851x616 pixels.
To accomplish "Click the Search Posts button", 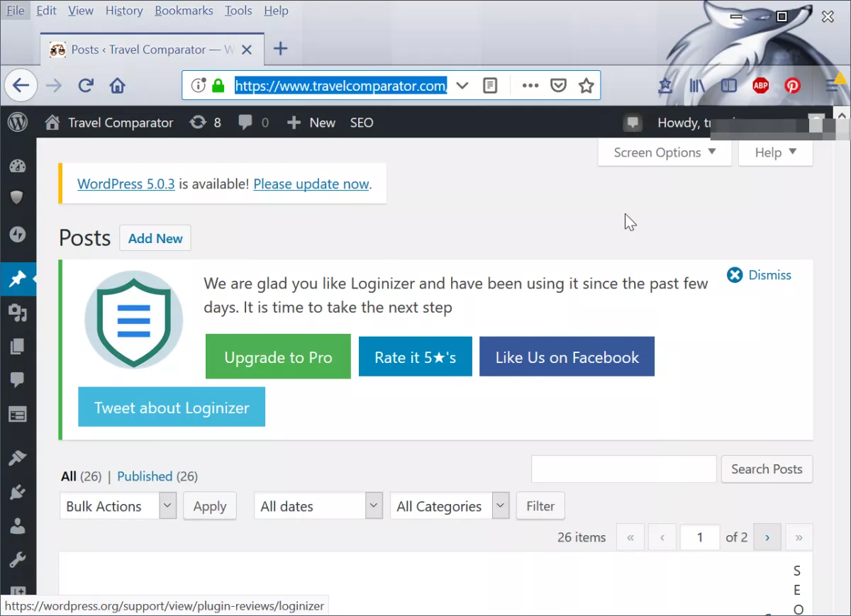I will point(767,469).
